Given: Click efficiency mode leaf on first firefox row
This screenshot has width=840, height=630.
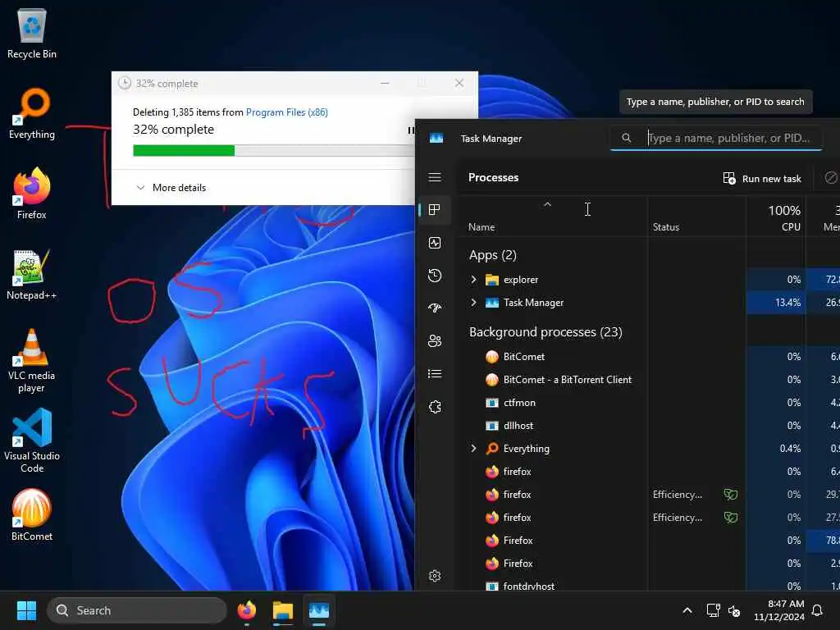Looking at the screenshot, I should click(x=731, y=495).
